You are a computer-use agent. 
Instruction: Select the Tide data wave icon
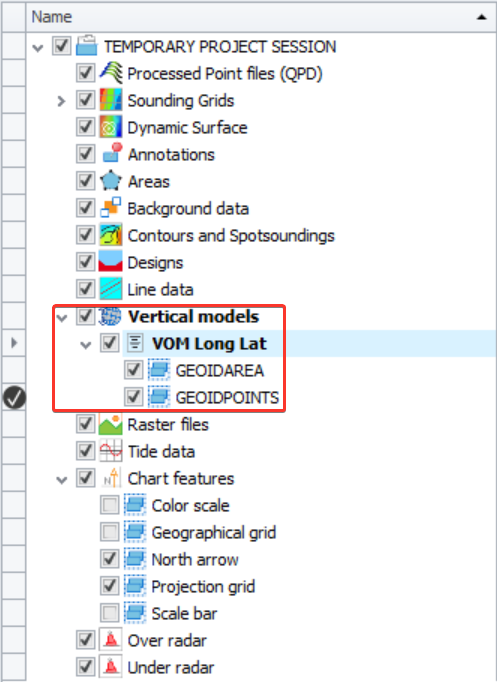(x=111, y=451)
